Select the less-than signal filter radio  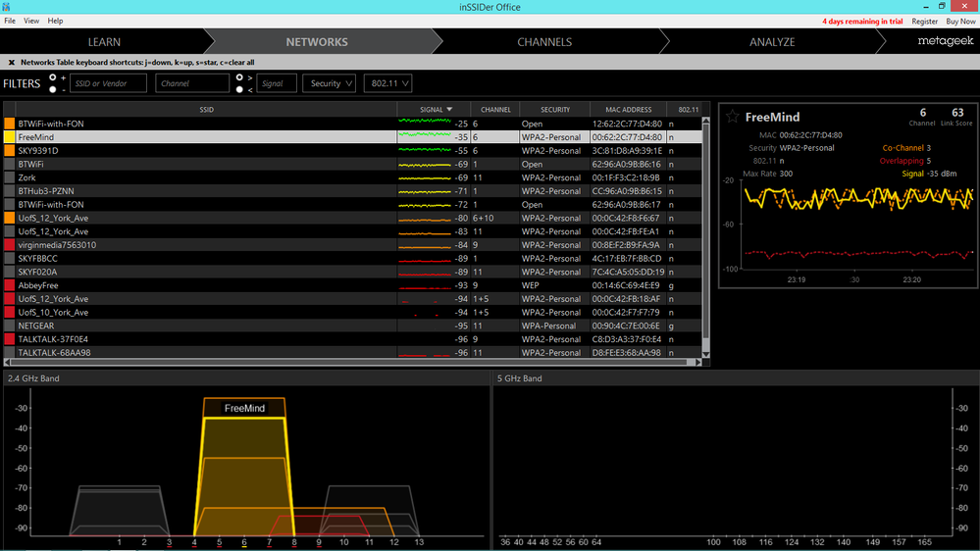coord(239,89)
